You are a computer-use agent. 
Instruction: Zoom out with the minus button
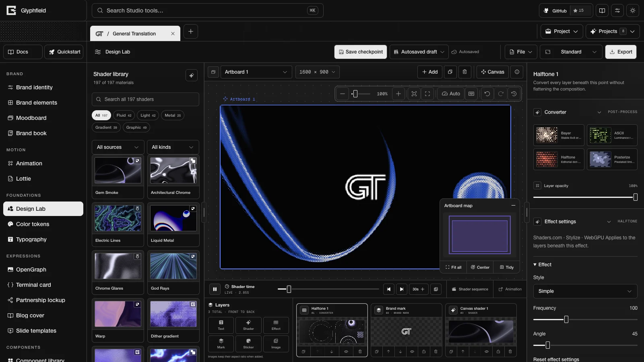[343, 94]
